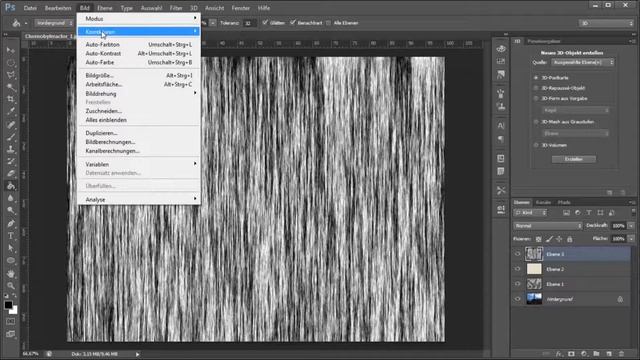Select the Blur tool
The image size is (640, 360).
pos(11,198)
